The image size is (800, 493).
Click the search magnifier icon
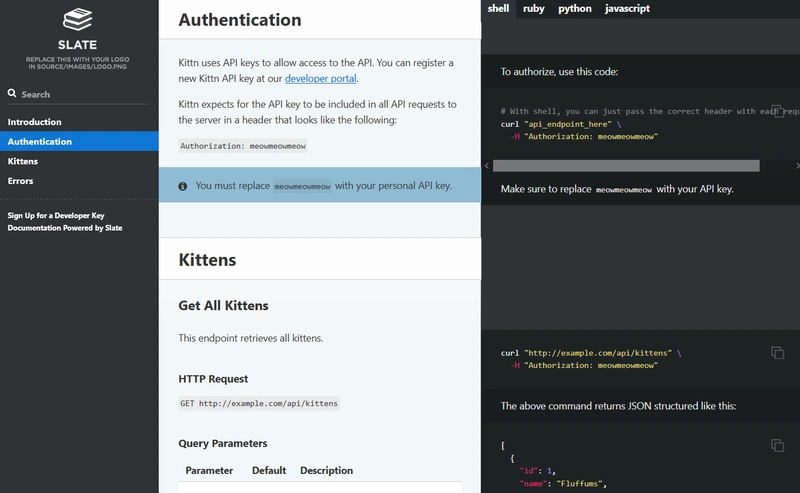click(x=12, y=94)
